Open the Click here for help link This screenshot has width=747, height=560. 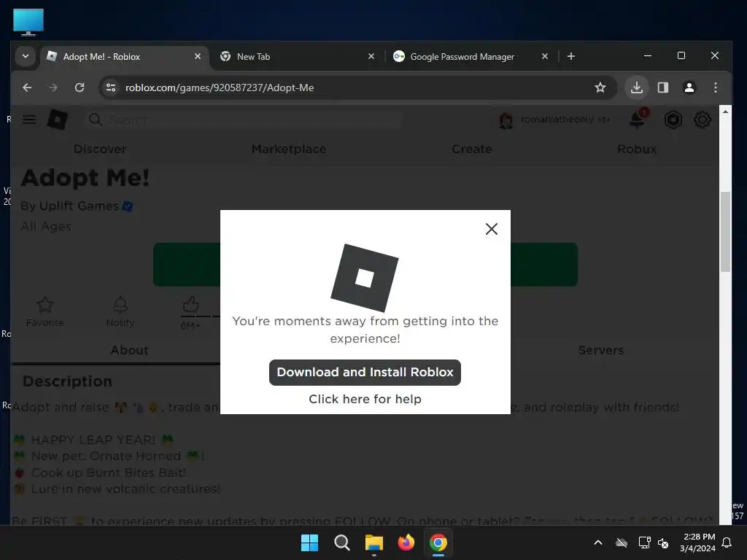(365, 399)
